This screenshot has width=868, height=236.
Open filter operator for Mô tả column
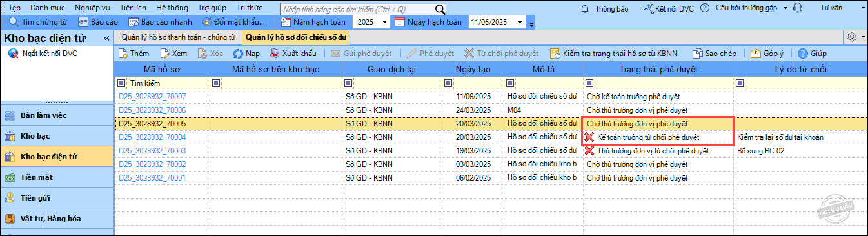pyautogui.click(x=511, y=83)
